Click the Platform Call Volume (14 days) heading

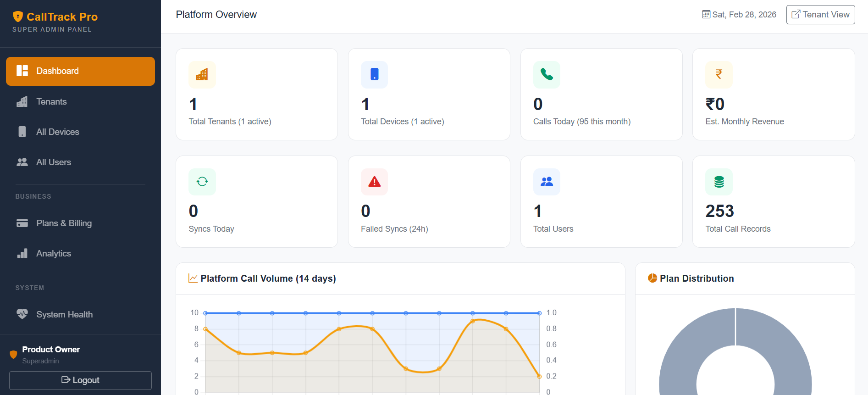[x=268, y=278]
